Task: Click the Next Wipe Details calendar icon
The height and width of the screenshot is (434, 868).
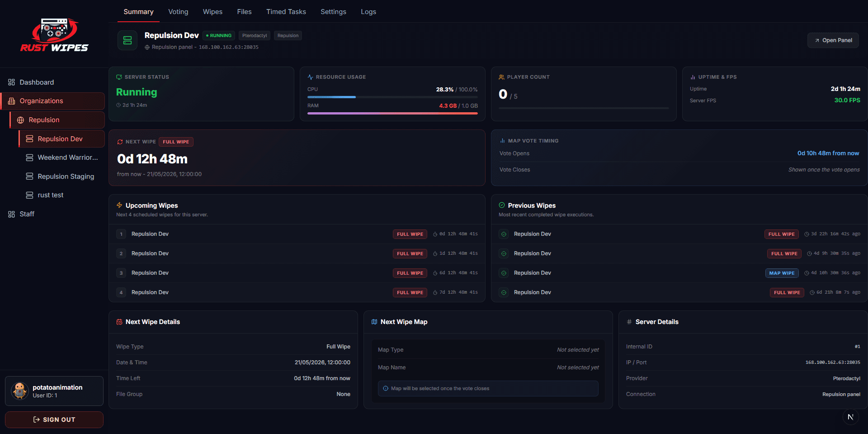Action: [x=119, y=322]
